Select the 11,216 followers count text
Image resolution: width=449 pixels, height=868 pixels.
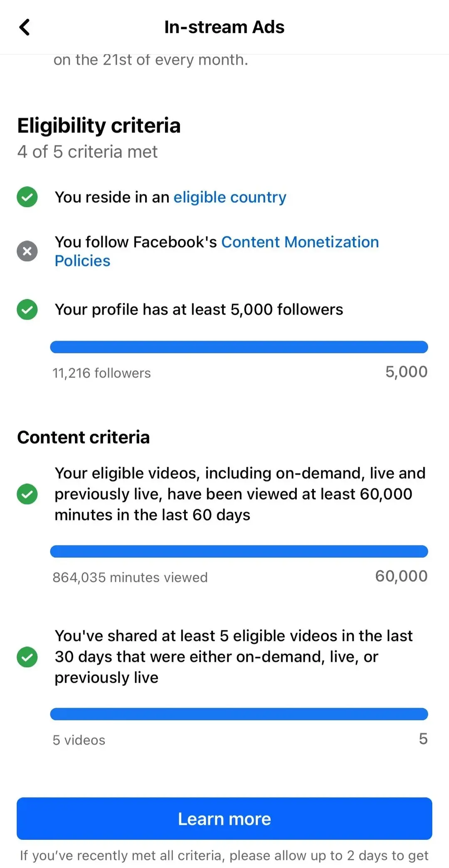[102, 373]
